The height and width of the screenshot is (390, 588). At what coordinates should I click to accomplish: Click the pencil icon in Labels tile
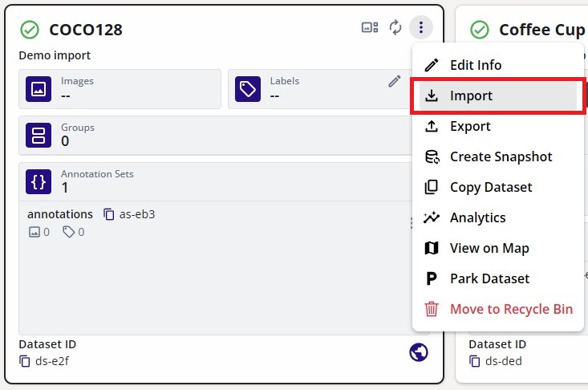point(395,81)
